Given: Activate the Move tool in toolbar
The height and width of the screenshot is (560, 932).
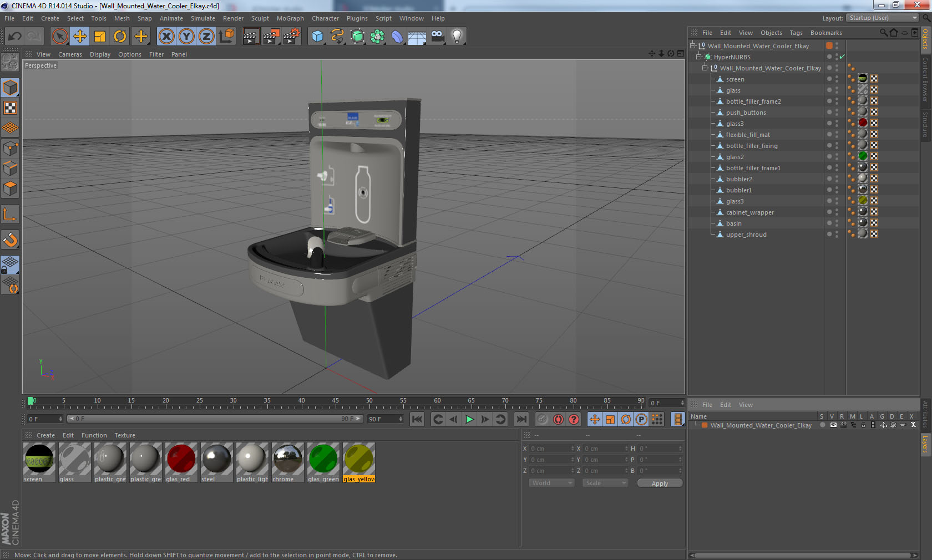Looking at the screenshot, I should [80, 37].
